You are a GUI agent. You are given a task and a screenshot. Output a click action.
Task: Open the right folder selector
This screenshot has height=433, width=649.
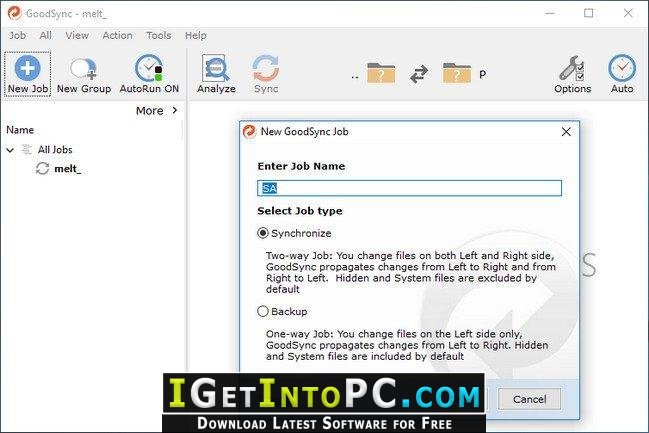[457, 73]
